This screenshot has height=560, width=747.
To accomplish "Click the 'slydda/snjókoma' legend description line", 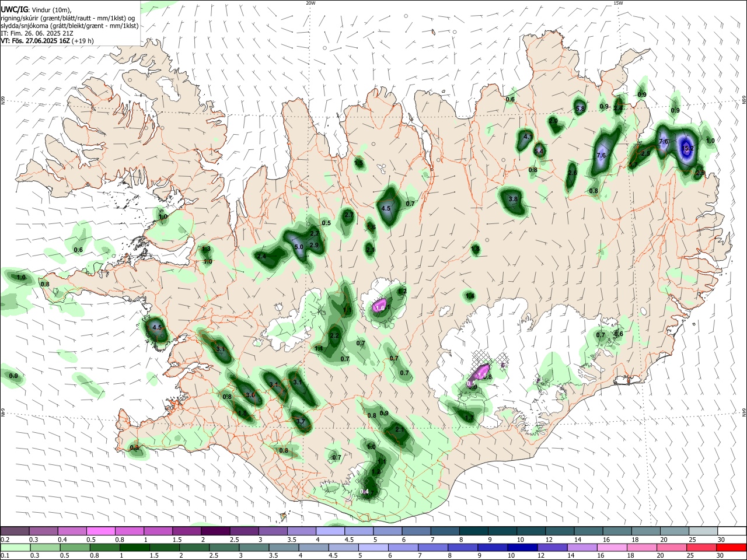I will click(x=69, y=26).
